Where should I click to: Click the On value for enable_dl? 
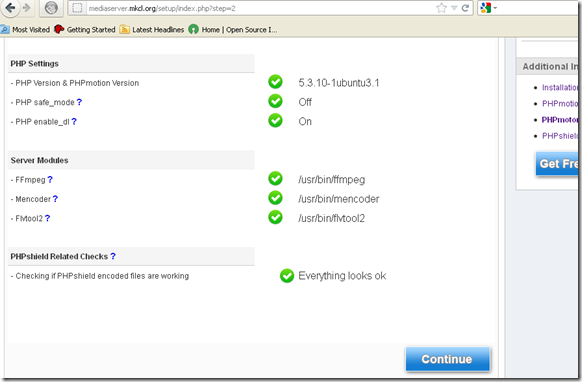(305, 121)
